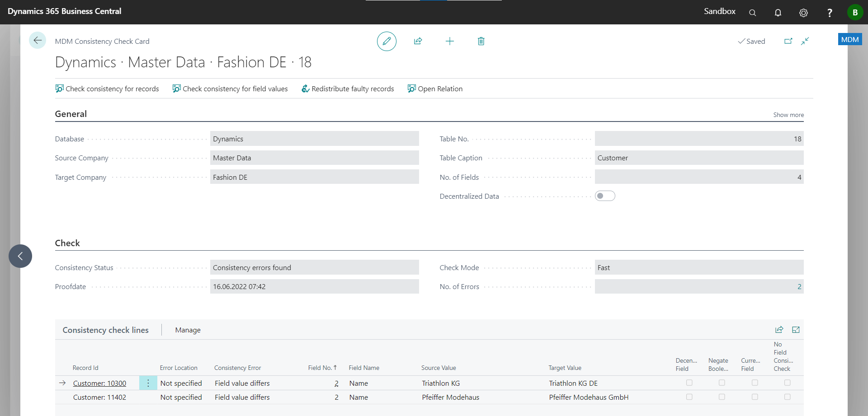Open the Target Value column header
The height and width of the screenshot is (416, 868).
(x=565, y=368)
